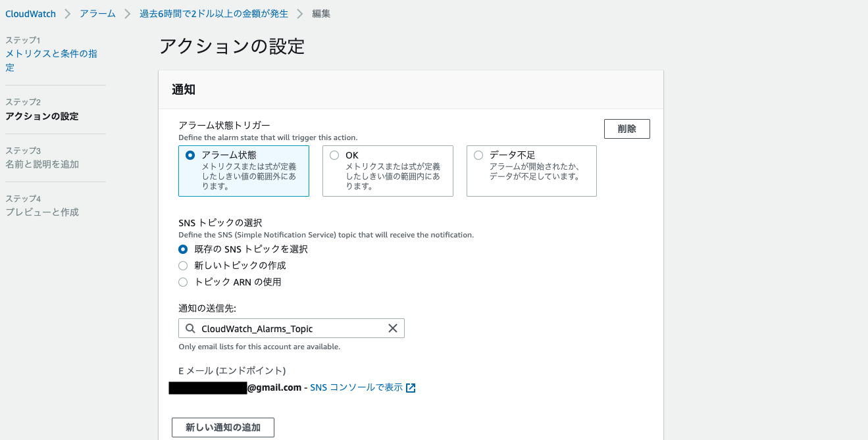Clear the CloudWatch_Alarms_Topic selection with X

tap(393, 328)
